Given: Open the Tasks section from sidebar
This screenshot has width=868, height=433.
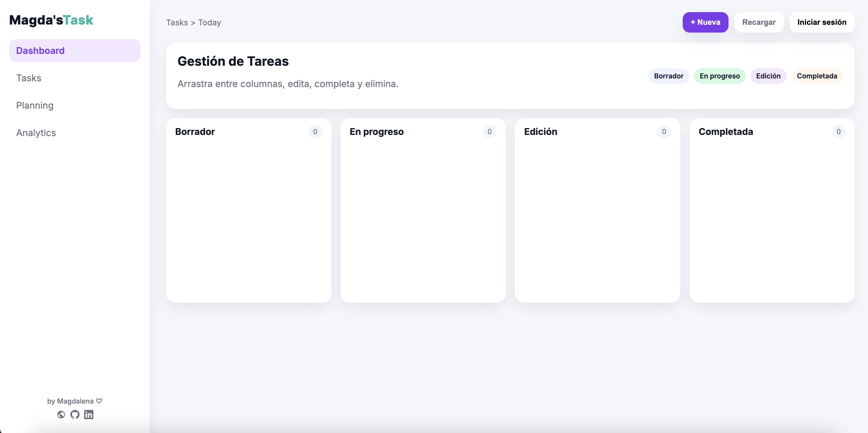Looking at the screenshot, I should click(29, 78).
